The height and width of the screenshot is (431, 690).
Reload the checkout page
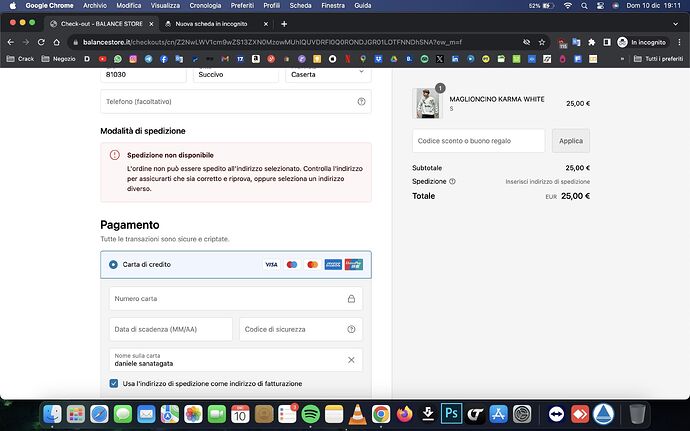(x=41, y=42)
